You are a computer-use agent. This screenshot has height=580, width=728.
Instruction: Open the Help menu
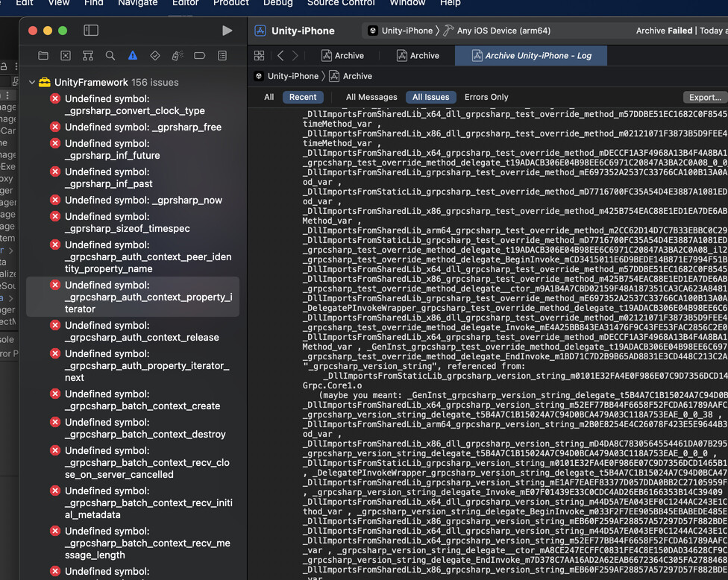coord(450,3)
